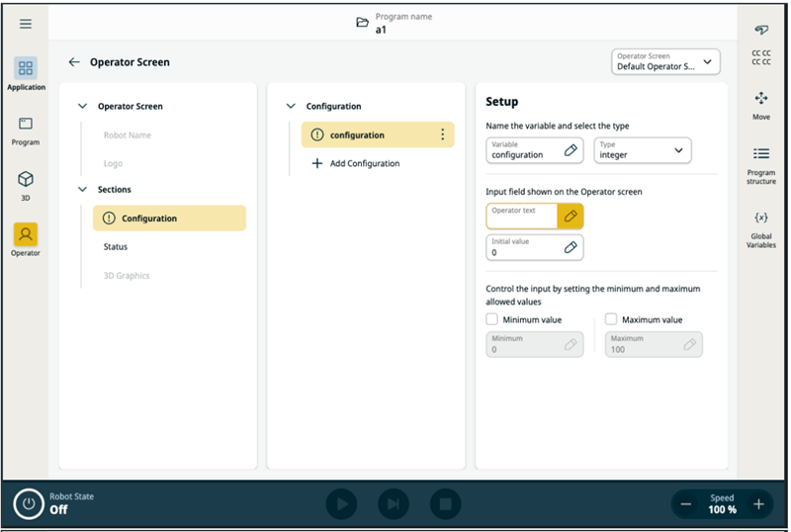Increase speed with the plus button
The height and width of the screenshot is (532, 791).
(758, 504)
